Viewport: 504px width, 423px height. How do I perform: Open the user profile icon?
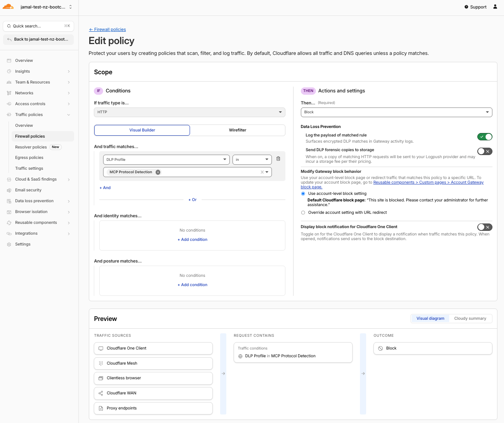coord(495,7)
